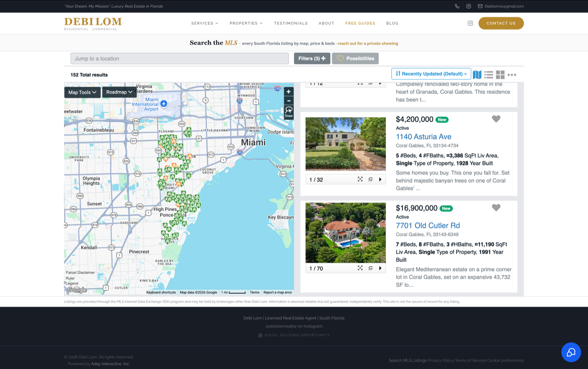The image size is (588, 369).
Task: Open the Roadmap map type dropdown
Action: [119, 92]
